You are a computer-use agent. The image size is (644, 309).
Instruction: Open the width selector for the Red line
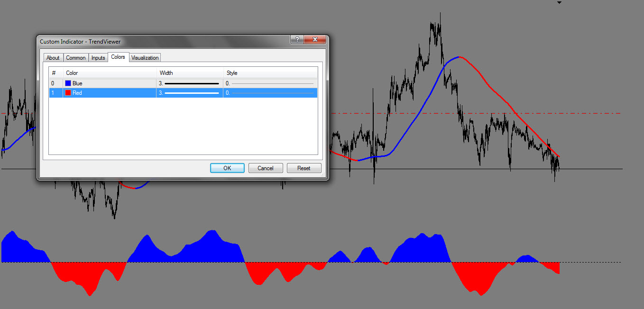tap(190, 93)
